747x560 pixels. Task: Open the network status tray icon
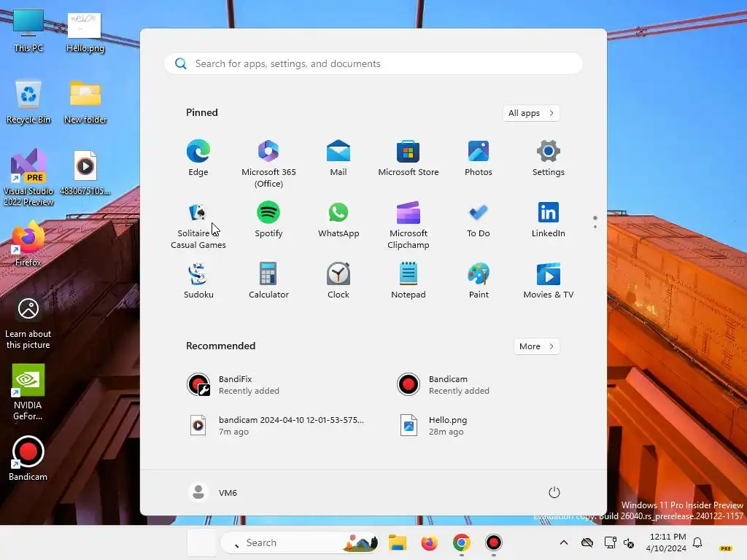tap(610, 542)
